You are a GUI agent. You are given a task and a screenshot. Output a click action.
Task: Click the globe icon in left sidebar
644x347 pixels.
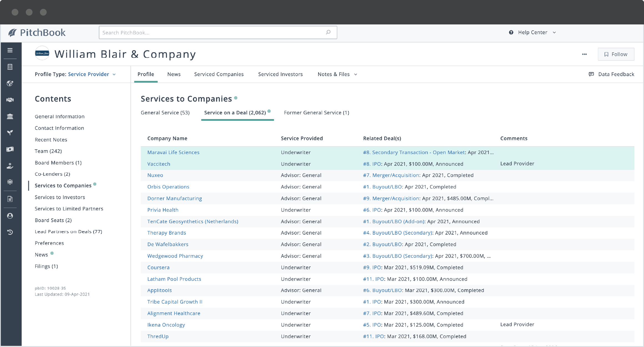point(10,83)
